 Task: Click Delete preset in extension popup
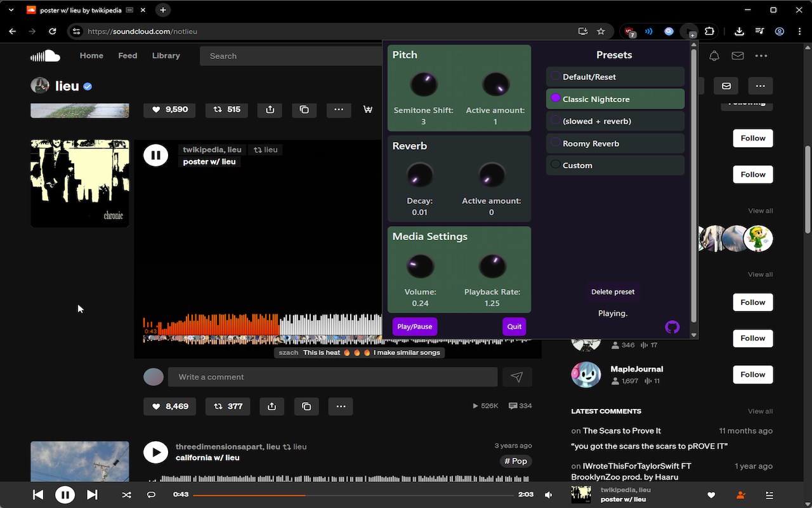(x=613, y=292)
